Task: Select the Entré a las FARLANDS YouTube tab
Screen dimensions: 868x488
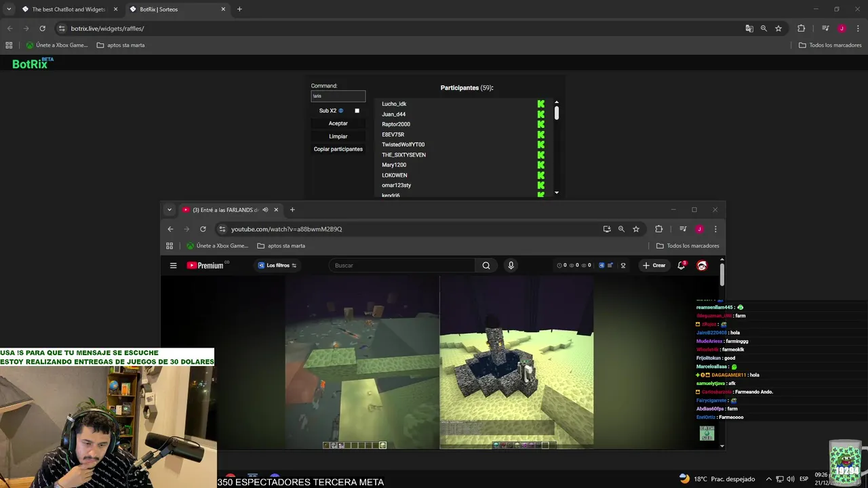Action: (231, 210)
